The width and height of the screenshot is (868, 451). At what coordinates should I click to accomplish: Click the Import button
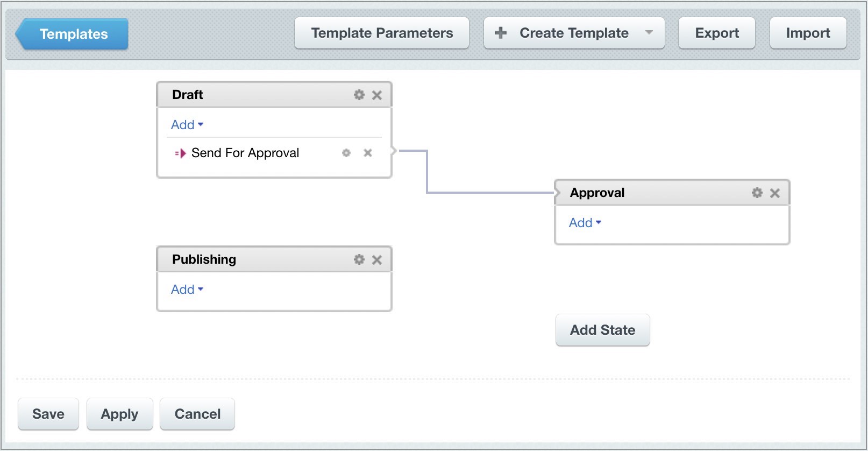point(808,33)
